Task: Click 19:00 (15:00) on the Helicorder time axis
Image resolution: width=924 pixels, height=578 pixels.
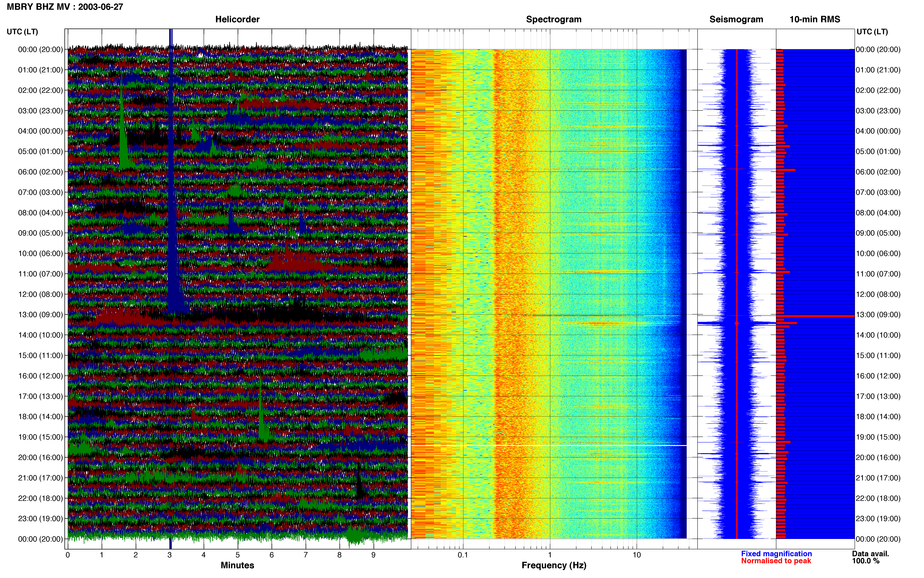Action: (41, 437)
